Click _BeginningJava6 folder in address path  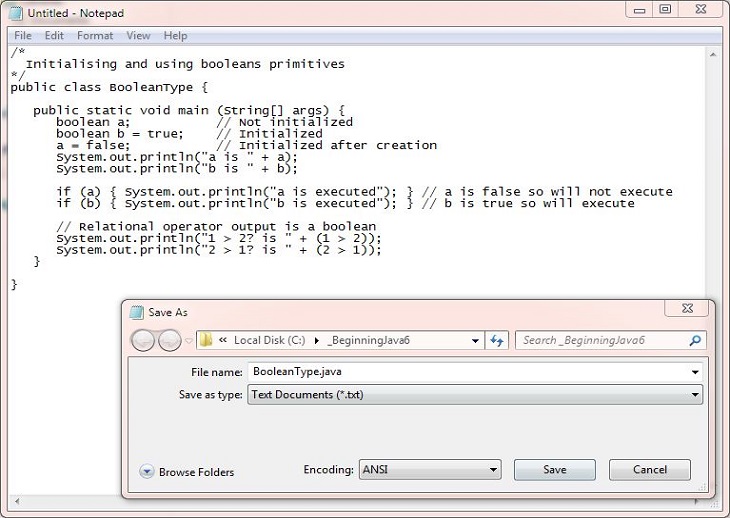[x=368, y=340]
